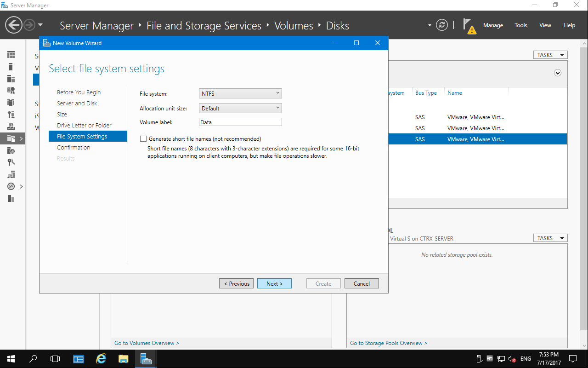This screenshot has width=588, height=368.
Task: Open Task View on the taskbar
Action: 55,358
